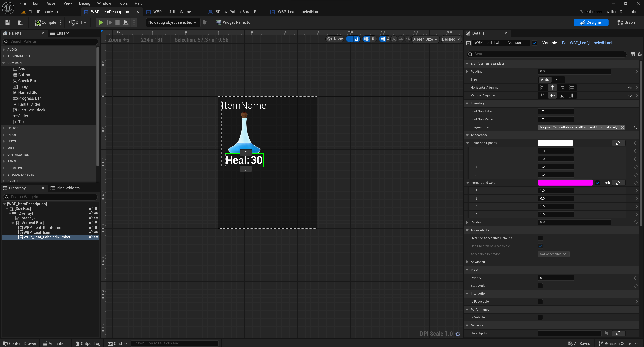Hide the WBP_Leaf_Icon widget with eye icon

pyautogui.click(x=96, y=232)
